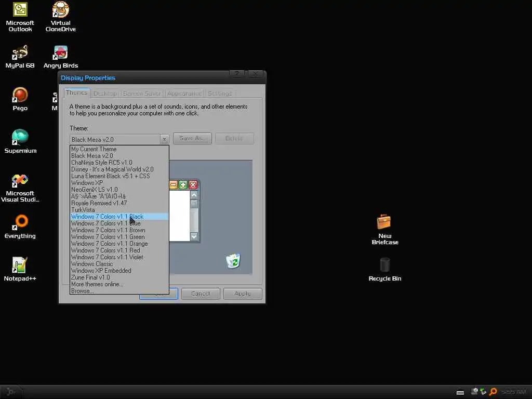532x399 pixels.
Task: Open the Notepad++ desktop icon
Action: tap(20, 270)
